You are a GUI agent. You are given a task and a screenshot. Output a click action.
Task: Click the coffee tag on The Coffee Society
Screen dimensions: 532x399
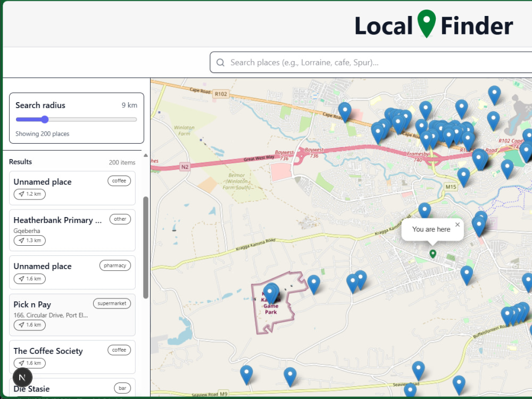pos(119,350)
